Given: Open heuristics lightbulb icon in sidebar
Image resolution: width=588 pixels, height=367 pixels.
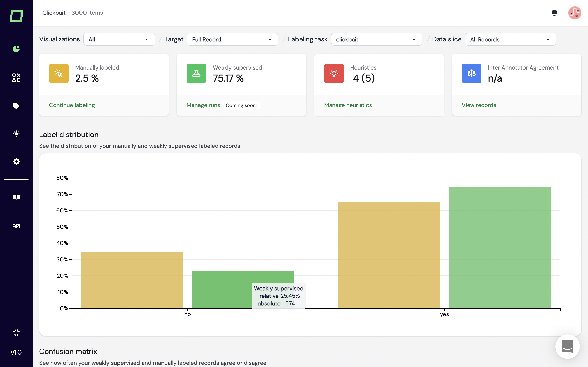Looking at the screenshot, I should pos(16,134).
